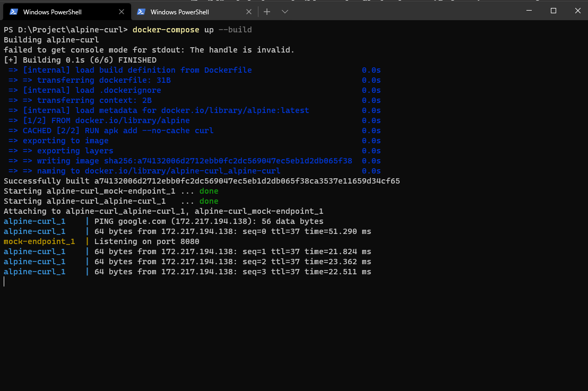
Task: Click 'Starting alpine-curl_alpine-curl_1' line
Action: (x=111, y=201)
